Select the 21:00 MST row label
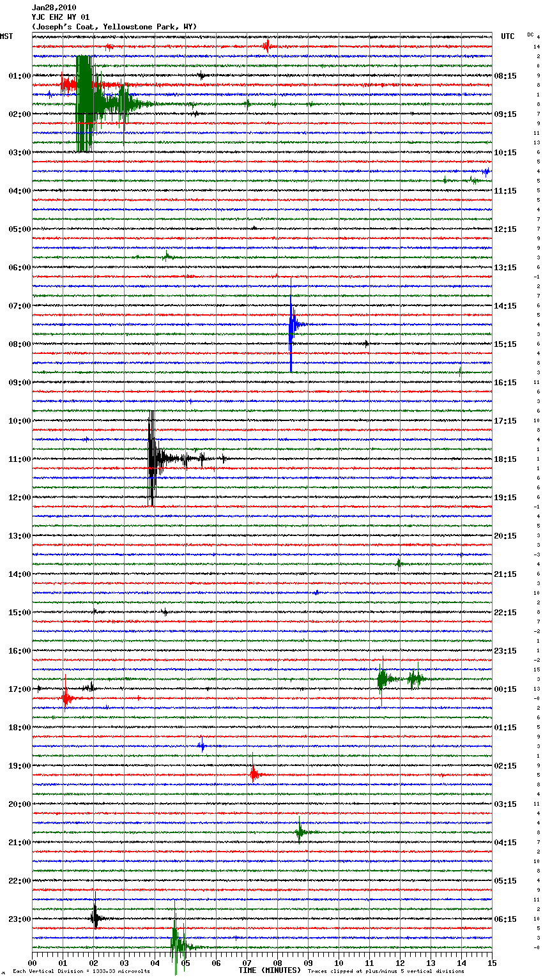 (20, 843)
